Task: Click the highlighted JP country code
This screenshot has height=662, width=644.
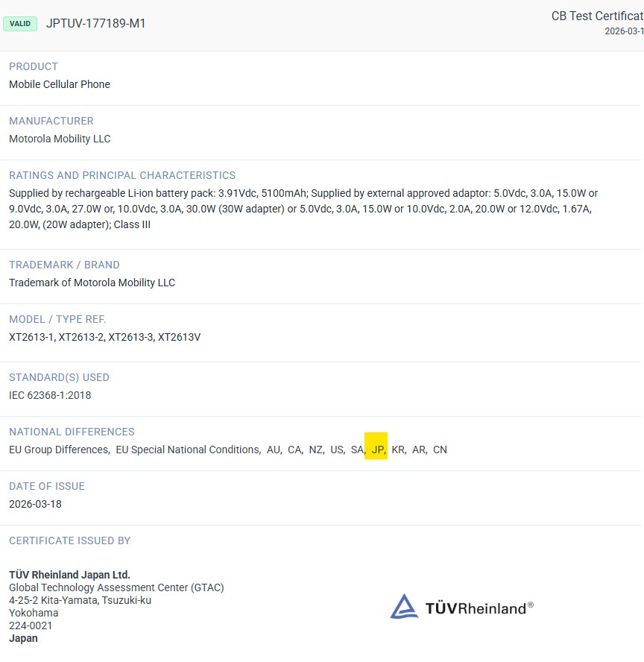Action: pyautogui.click(x=377, y=450)
